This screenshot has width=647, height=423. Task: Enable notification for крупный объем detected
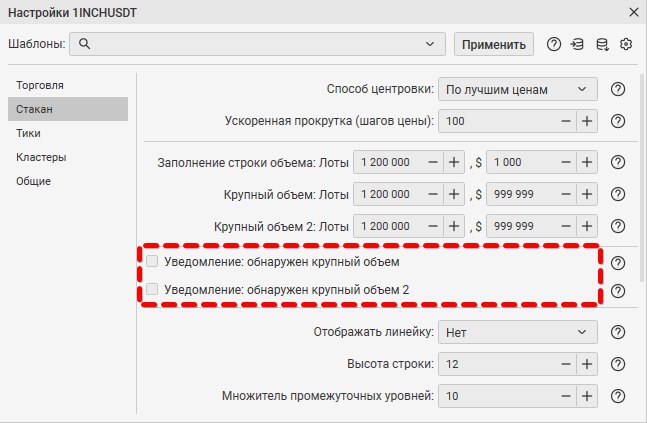tap(152, 261)
